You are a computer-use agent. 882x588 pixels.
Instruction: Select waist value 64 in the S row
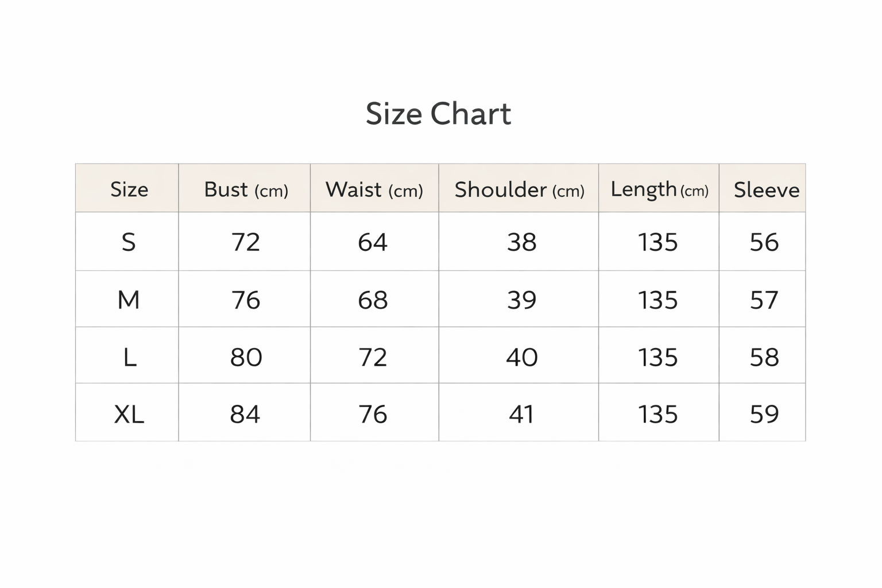tap(373, 242)
